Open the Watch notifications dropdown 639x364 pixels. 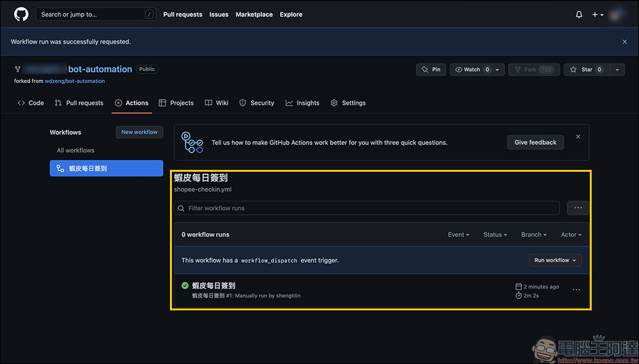click(477, 70)
